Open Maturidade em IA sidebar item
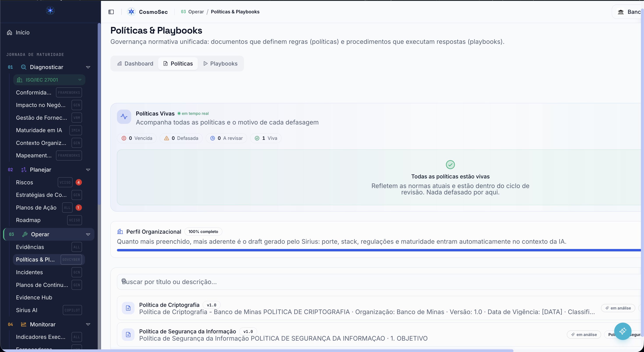The image size is (644, 352). (x=49, y=130)
